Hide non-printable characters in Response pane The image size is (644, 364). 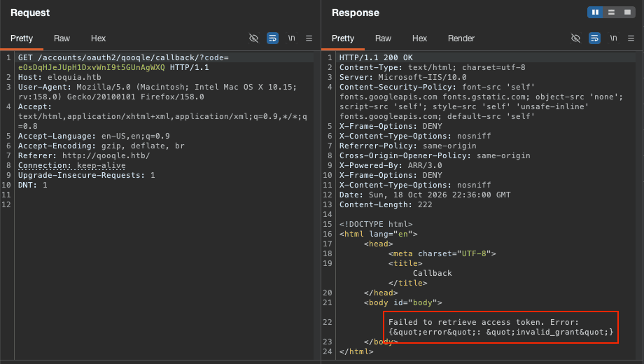coord(576,38)
